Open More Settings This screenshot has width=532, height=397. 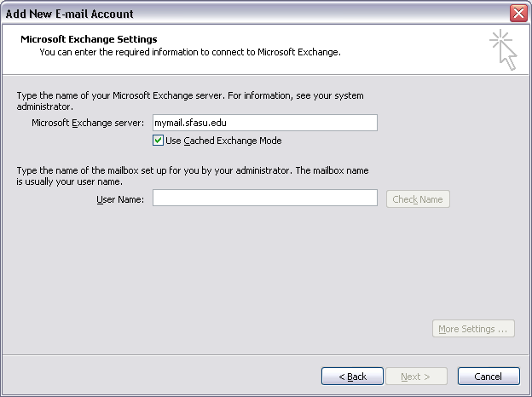473,329
